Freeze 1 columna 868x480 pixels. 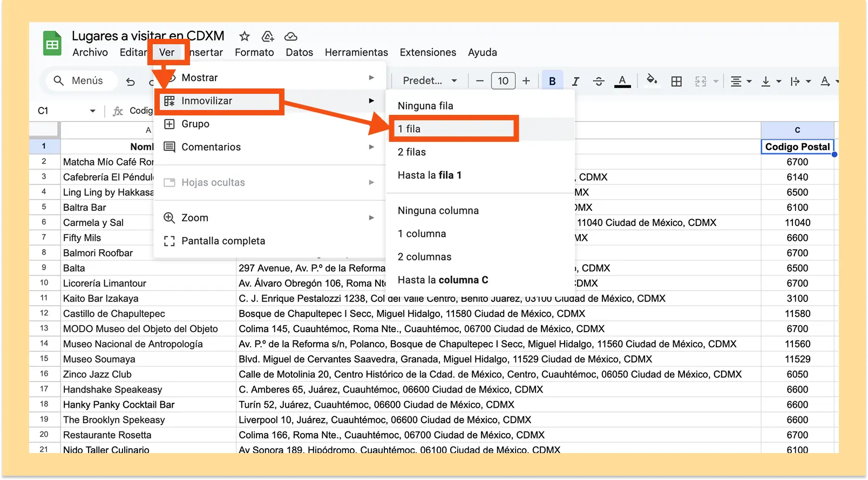pos(480,234)
